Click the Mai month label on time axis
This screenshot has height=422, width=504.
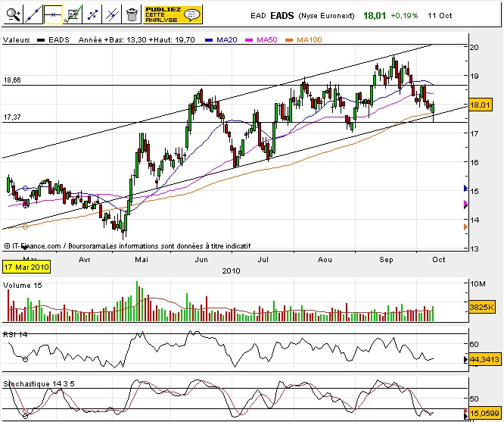142,259
